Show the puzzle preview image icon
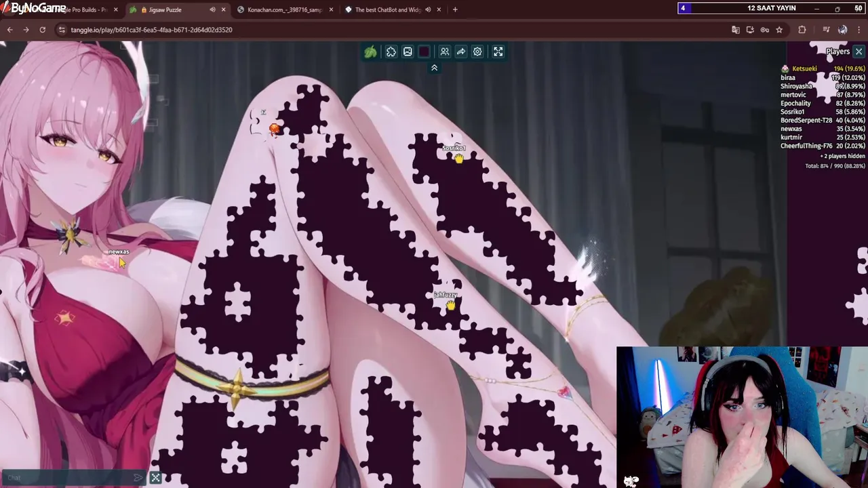 coord(408,52)
